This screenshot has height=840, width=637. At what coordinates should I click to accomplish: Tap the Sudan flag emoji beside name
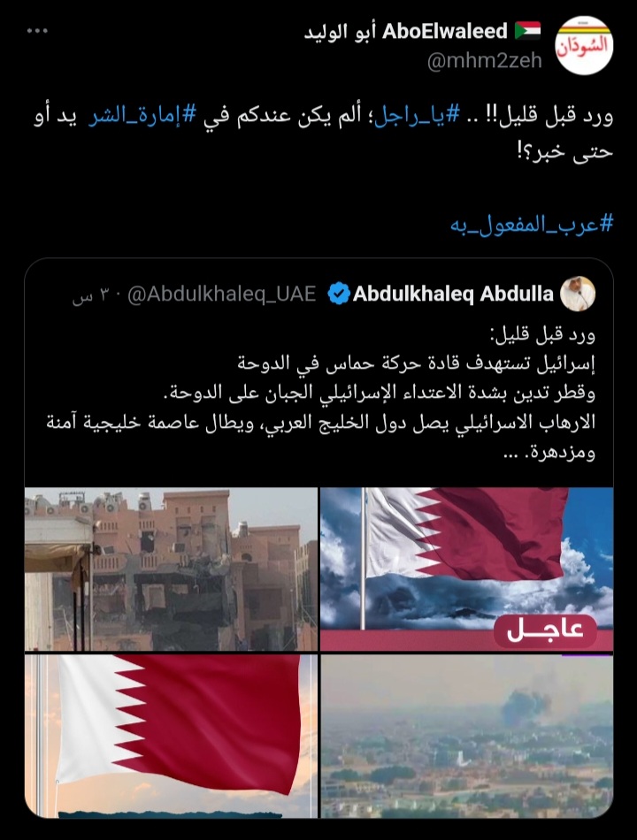[527, 31]
